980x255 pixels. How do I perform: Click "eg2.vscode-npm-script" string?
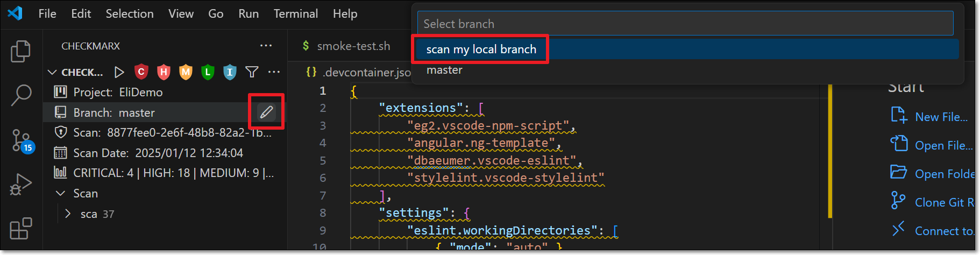(x=488, y=125)
